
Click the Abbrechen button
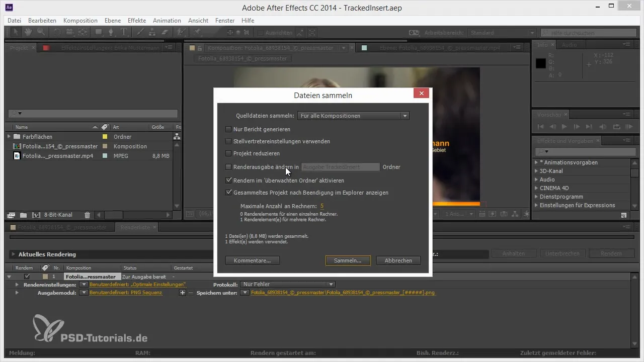pos(398,260)
